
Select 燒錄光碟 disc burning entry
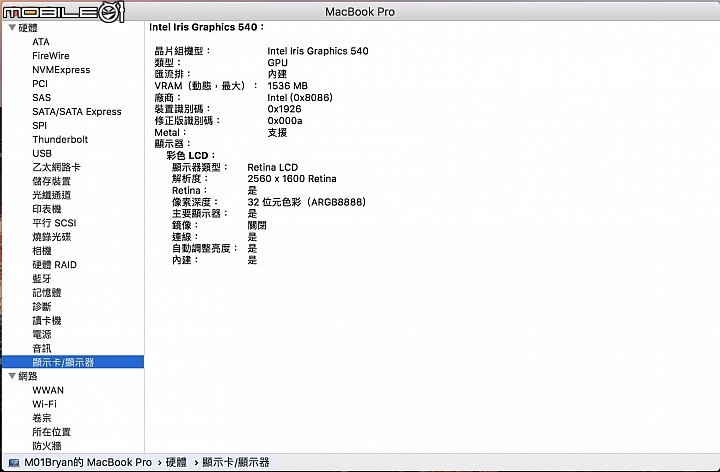[x=51, y=237]
